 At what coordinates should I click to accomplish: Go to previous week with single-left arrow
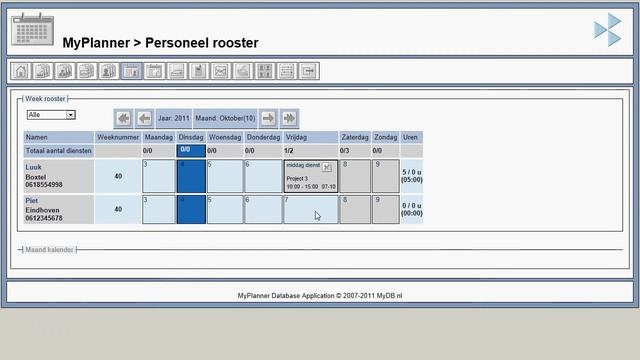pos(144,118)
